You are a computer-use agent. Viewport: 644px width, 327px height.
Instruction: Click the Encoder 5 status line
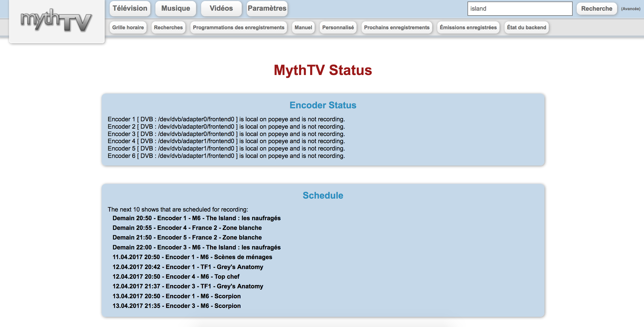click(226, 148)
